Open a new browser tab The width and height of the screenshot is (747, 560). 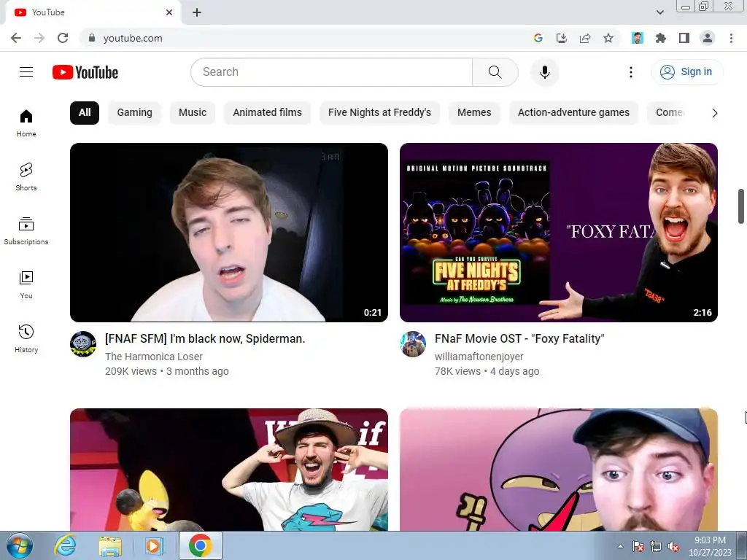pyautogui.click(x=197, y=12)
